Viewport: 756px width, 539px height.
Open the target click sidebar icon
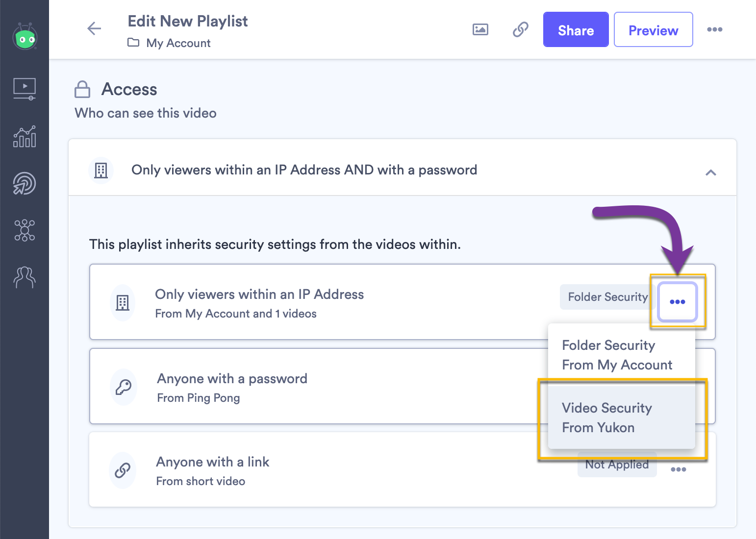[25, 183]
